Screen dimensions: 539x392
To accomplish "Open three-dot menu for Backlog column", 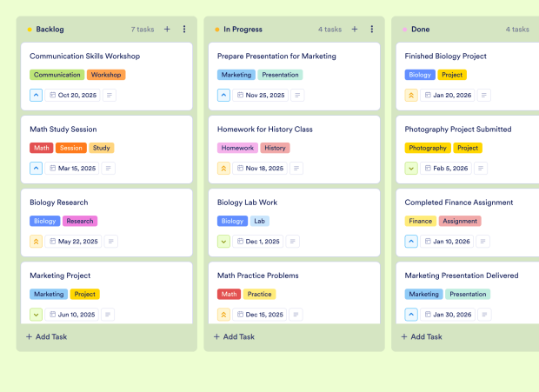I will [184, 30].
